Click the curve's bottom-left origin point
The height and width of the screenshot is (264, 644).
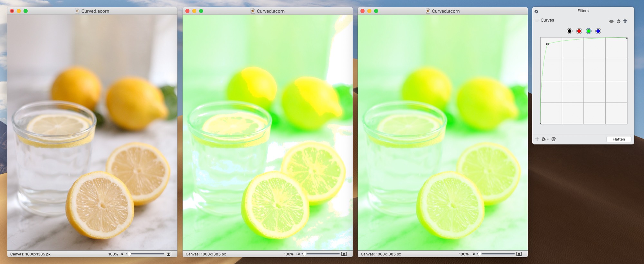tap(541, 123)
